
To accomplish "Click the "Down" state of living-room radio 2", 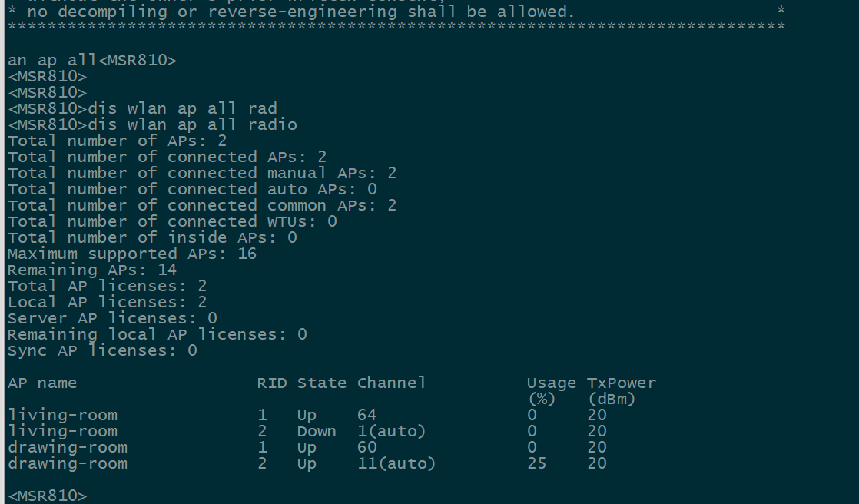I will [x=317, y=431].
